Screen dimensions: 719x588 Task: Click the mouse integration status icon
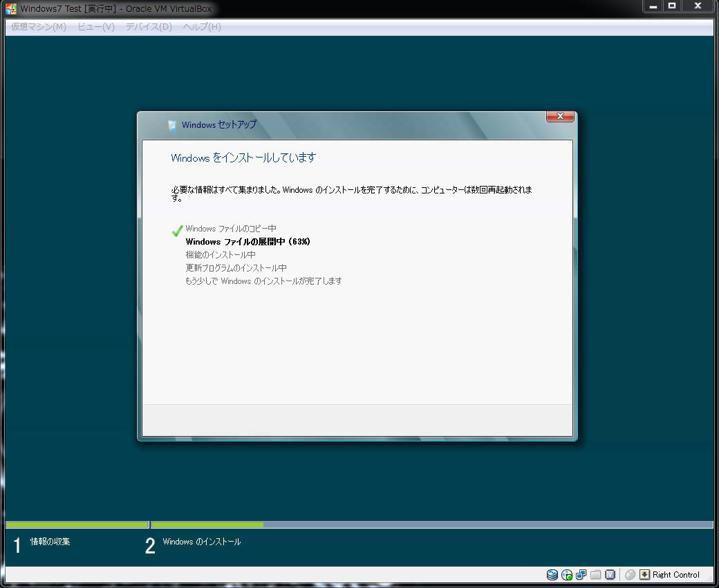click(x=630, y=575)
